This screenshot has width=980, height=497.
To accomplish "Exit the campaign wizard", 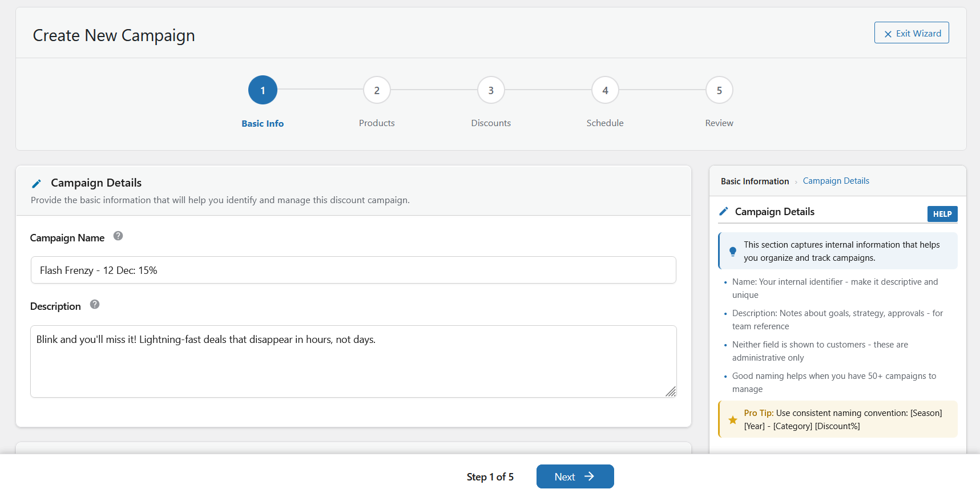I will tap(912, 33).
